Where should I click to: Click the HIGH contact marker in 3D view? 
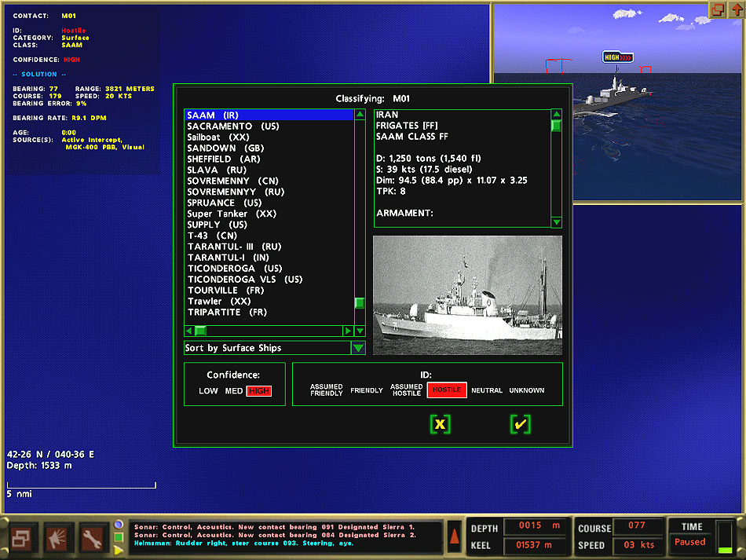click(617, 57)
